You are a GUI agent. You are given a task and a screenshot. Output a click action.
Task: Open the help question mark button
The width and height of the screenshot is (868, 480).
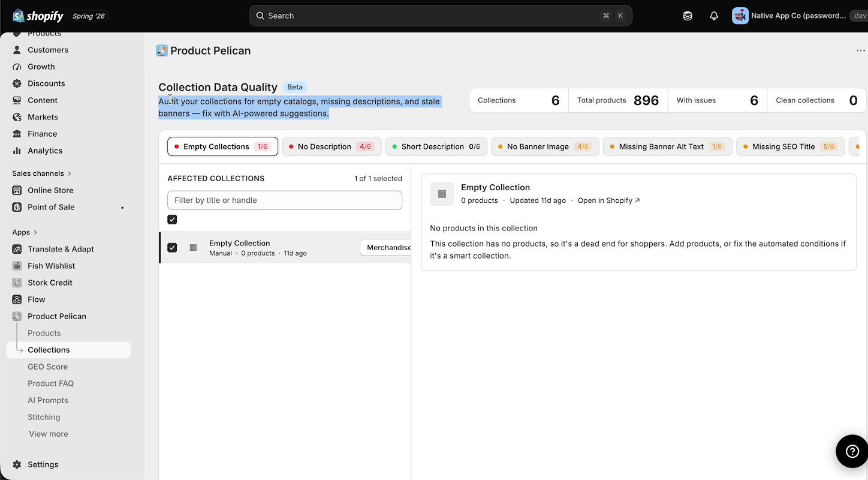[x=852, y=451]
